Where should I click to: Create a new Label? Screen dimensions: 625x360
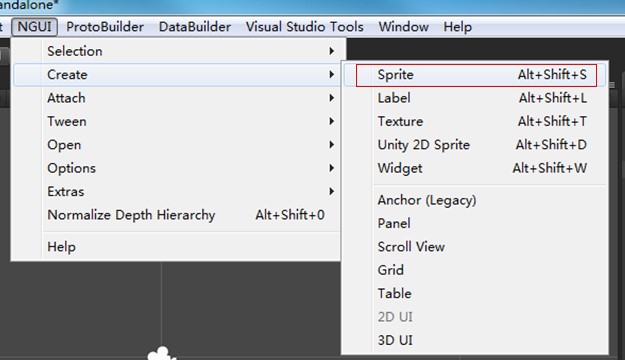point(475,98)
